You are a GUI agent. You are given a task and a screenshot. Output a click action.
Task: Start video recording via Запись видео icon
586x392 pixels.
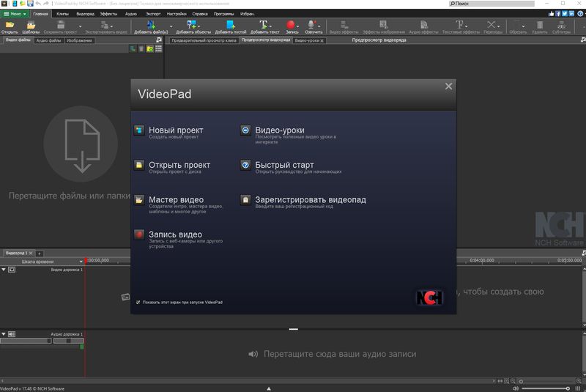tap(139, 234)
